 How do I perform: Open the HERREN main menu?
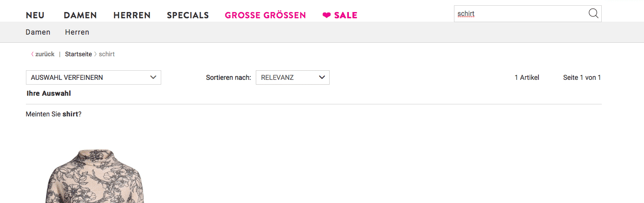click(132, 15)
